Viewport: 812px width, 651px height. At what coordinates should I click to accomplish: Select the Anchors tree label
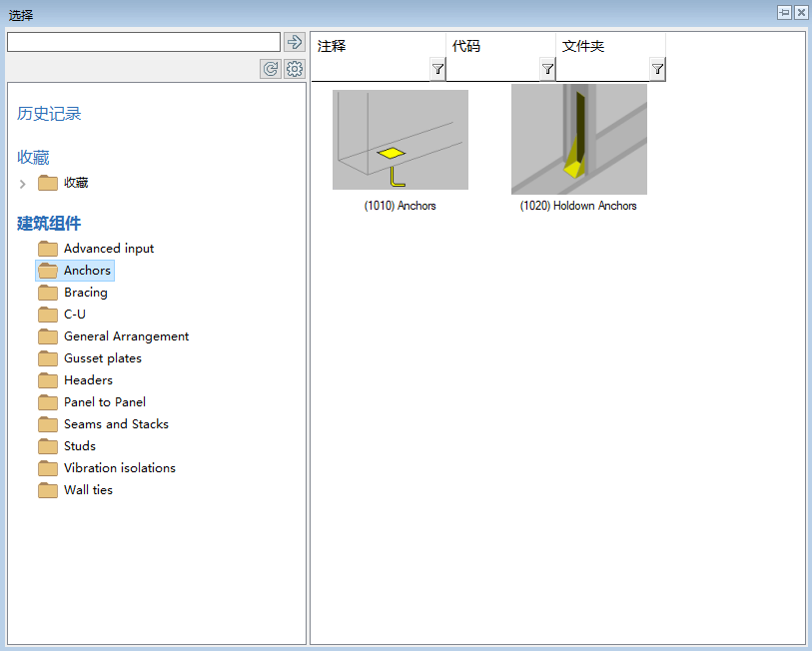click(87, 271)
